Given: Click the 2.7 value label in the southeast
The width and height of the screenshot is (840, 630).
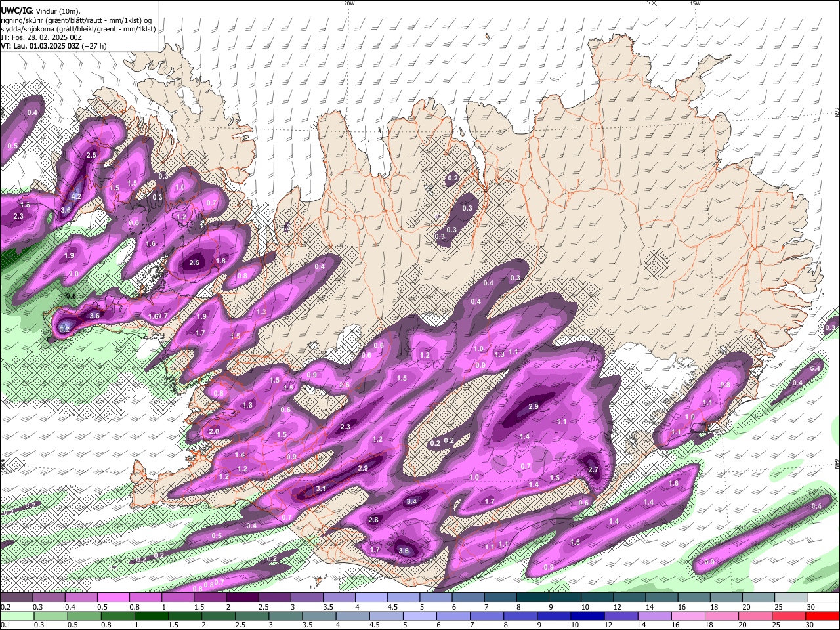Looking at the screenshot, I should 593,469.
